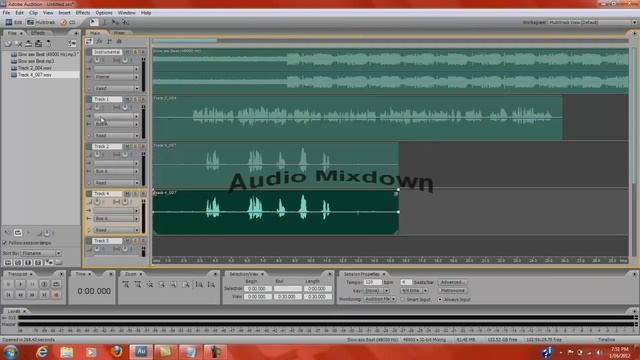Open Track 2 automation mode dropdown
The image size is (640, 360).
[117, 182]
